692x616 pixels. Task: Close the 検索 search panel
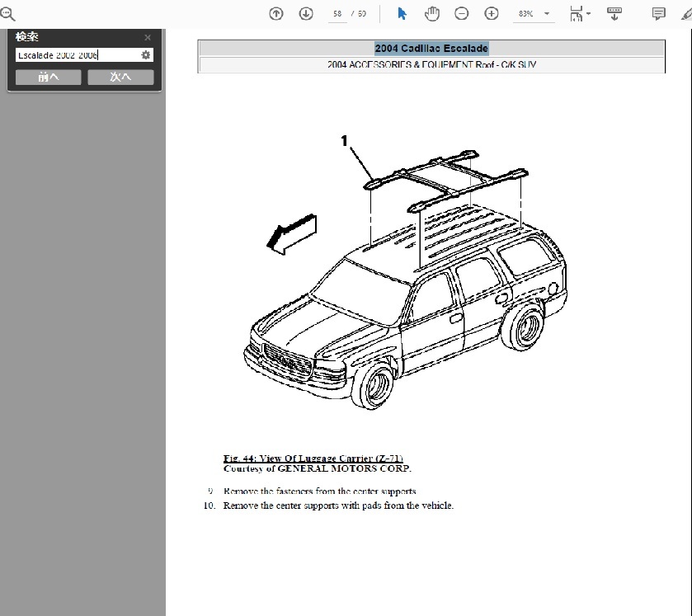[148, 37]
